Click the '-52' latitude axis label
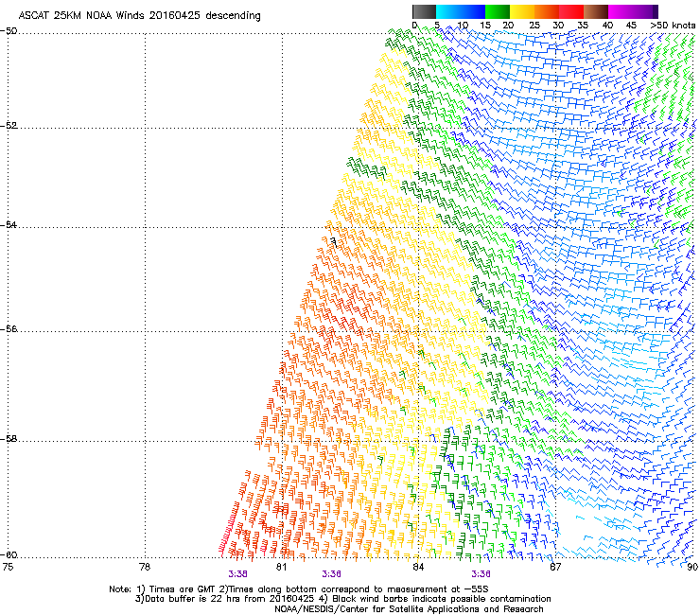The image size is (700, 615). click(9, 126)
